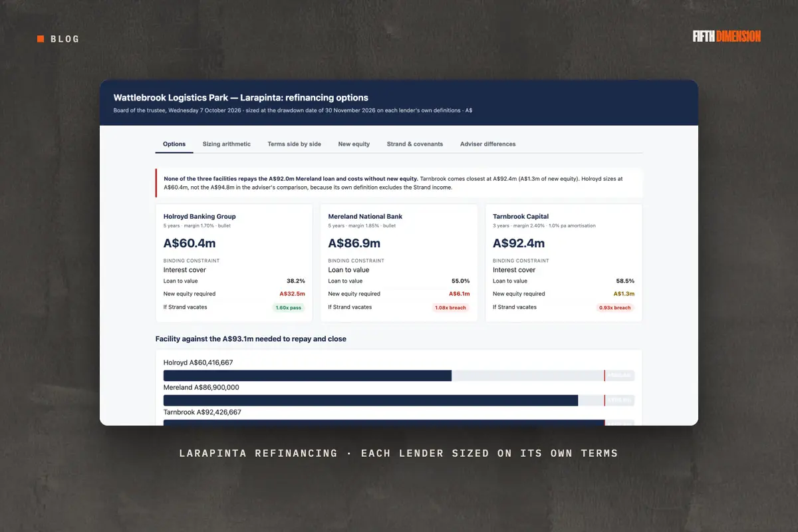The height and width of the screenshot is (532, 798).
Task: Open the Options tab
Action: pos(174,144)
